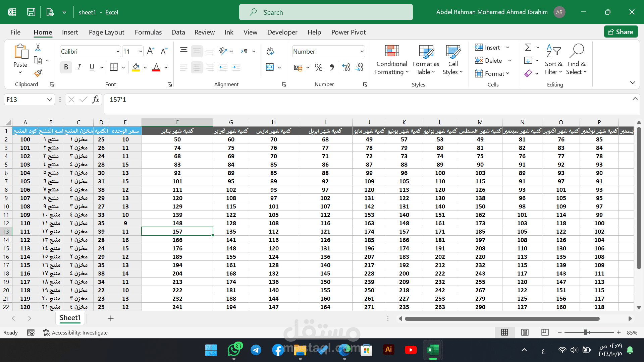The height and width of the screenshot is (362, 644).
Task: Click the Search box in title bar
Action: click(x=326, y=12)
